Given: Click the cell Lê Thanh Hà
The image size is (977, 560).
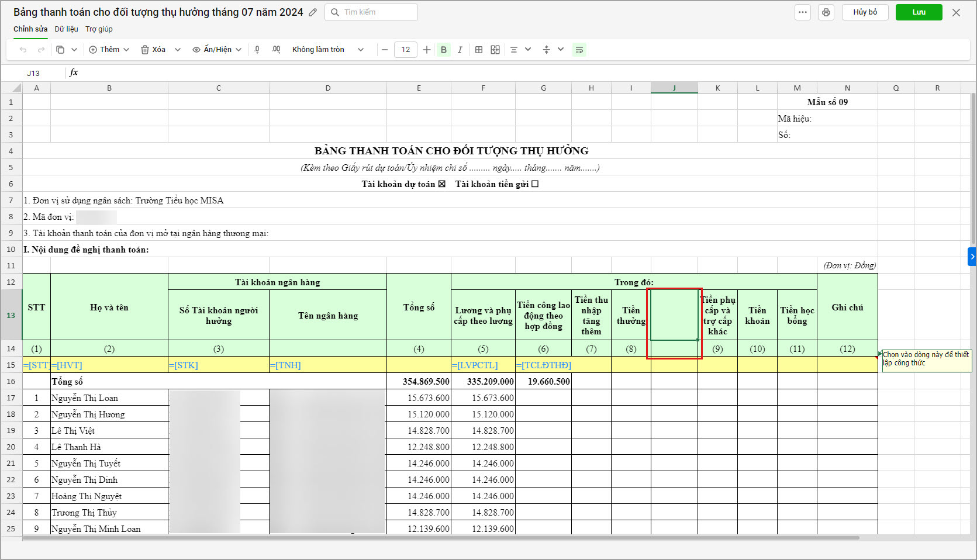Looking at the screenshot, I should (x=109, y=447).
